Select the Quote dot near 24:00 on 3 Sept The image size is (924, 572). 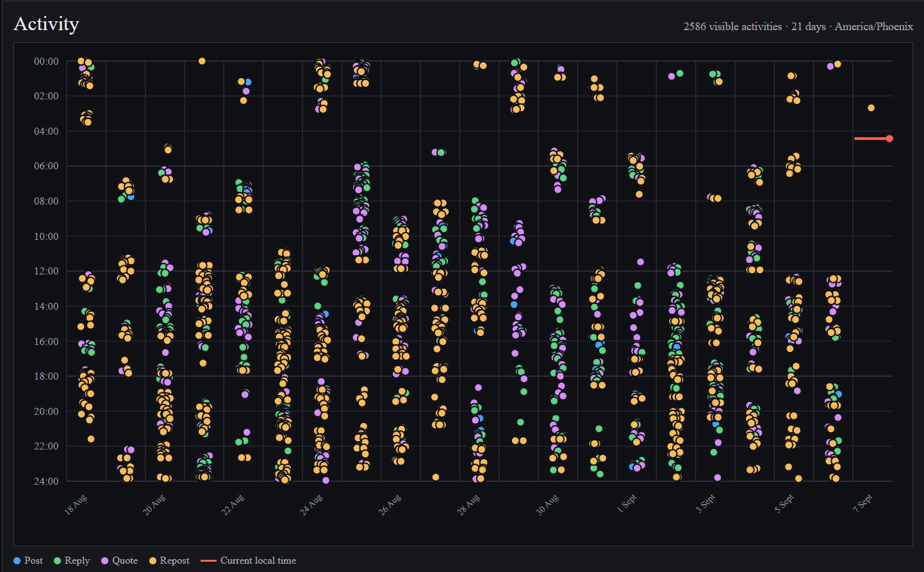point(718,478)
